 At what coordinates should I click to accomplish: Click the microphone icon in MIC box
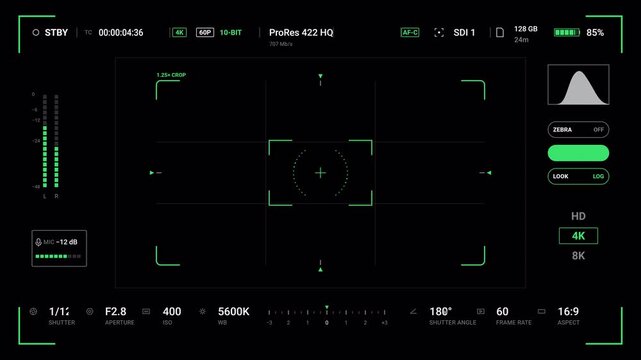click(38, 242)
